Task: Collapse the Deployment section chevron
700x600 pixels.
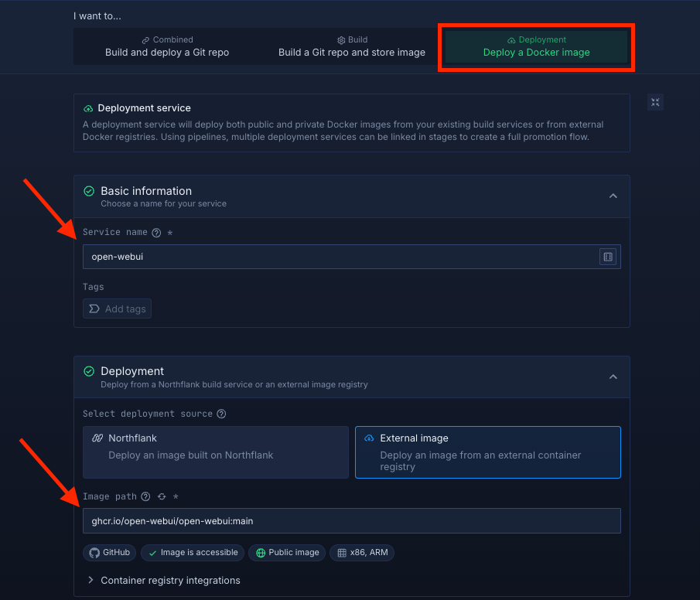Action: coord(613,377)
